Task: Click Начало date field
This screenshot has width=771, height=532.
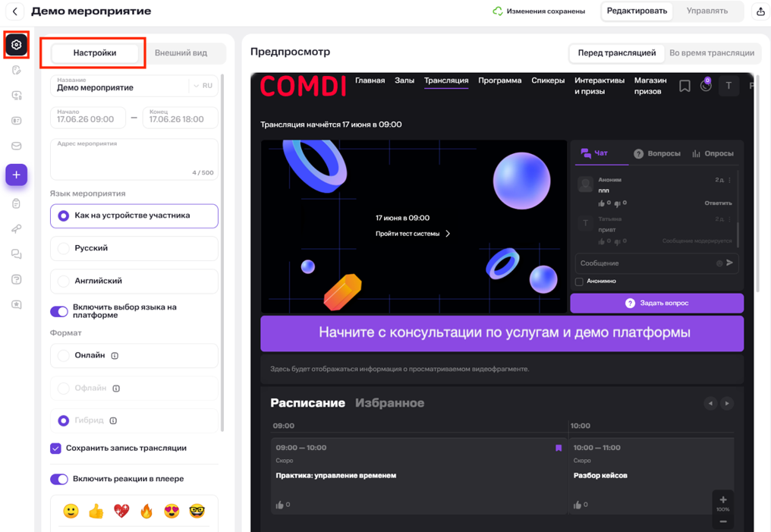Action: coord(88,118)
